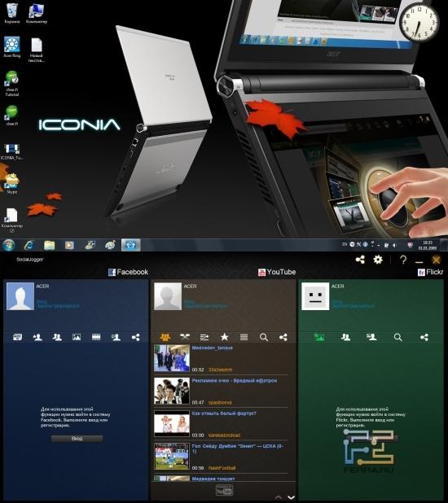Click the Flickr logo icon in the header
This screenshot has width=448, height=503.
pyautogui.click(x=421, y=273)
